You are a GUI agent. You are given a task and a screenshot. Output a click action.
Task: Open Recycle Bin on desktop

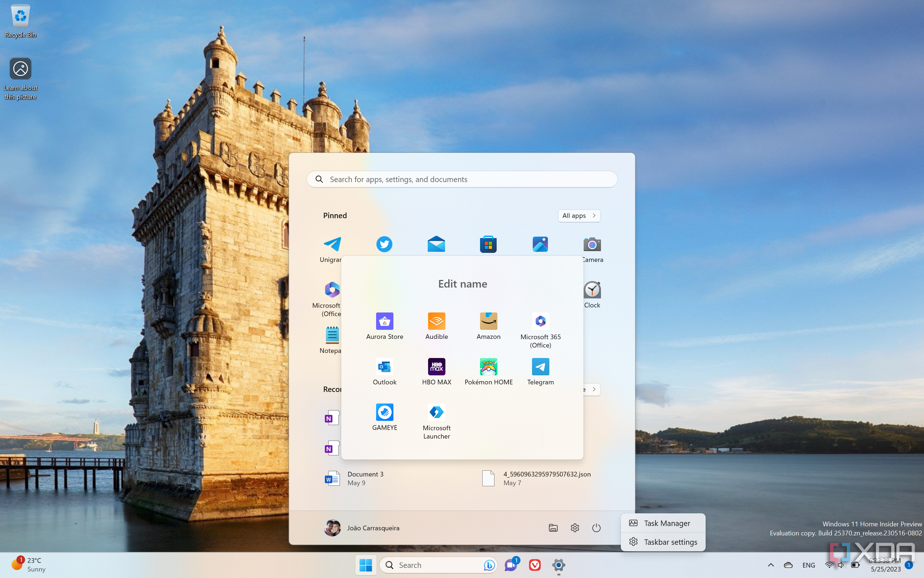pyautogui.click(x=20, y=21)
